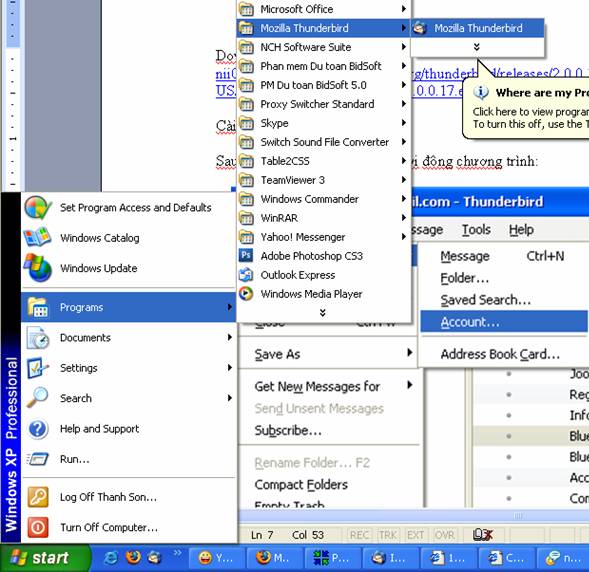Switch to the Yahoo taskbar button

(x=216, y=558)
